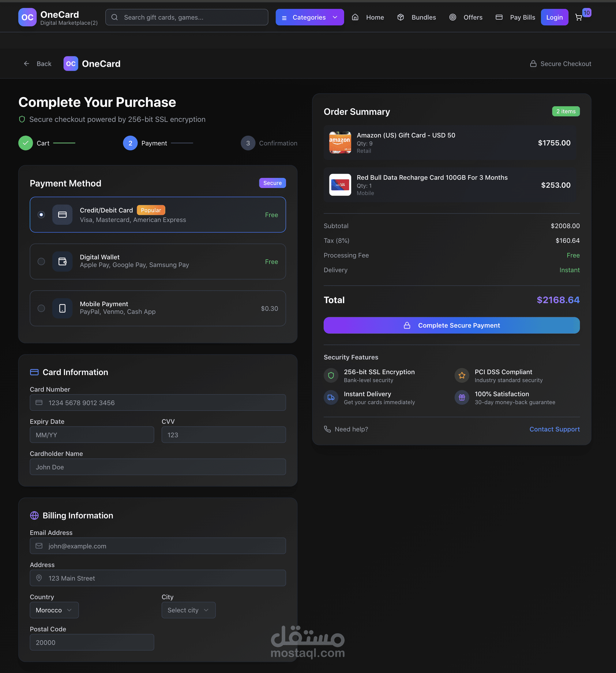Click the Amazon gift card thumbnail

pyautogui.click(x=340, y=143)
